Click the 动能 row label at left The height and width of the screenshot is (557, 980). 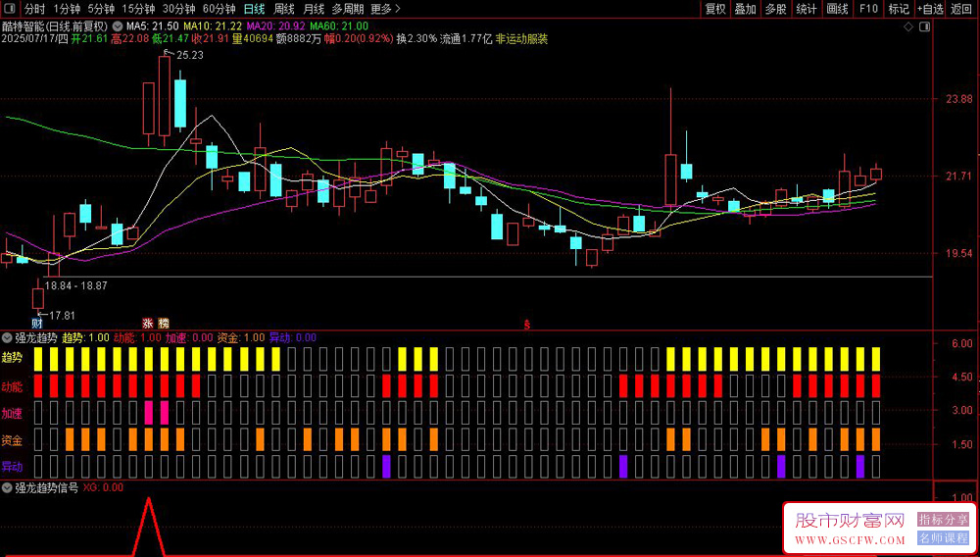pyautogui.click(x=12, y=387)
